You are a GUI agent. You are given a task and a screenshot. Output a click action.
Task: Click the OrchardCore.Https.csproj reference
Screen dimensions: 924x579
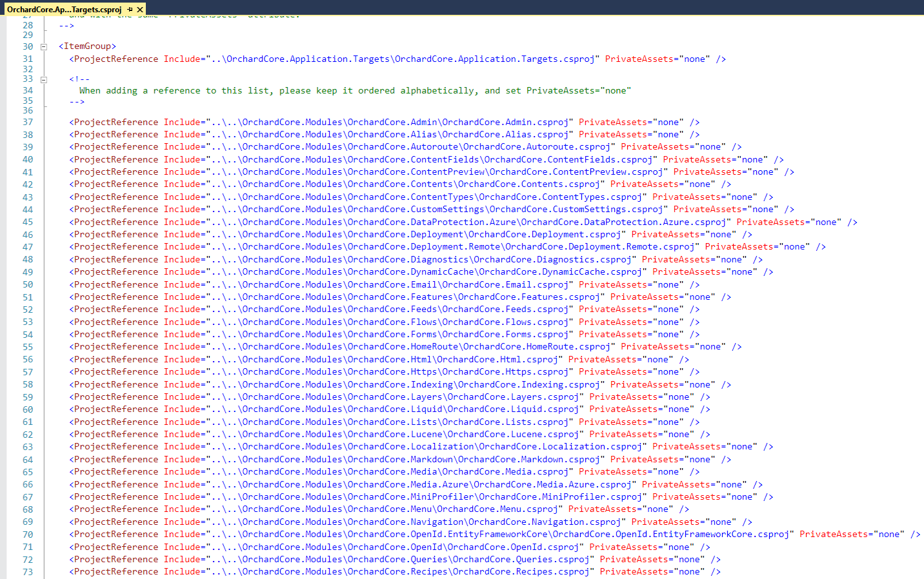[x=385, y=372]
